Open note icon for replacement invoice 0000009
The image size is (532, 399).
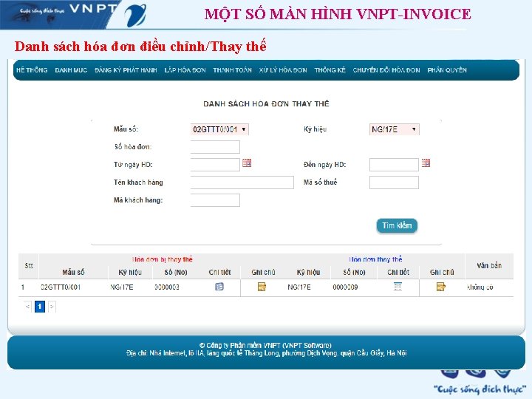pos(440,287)
